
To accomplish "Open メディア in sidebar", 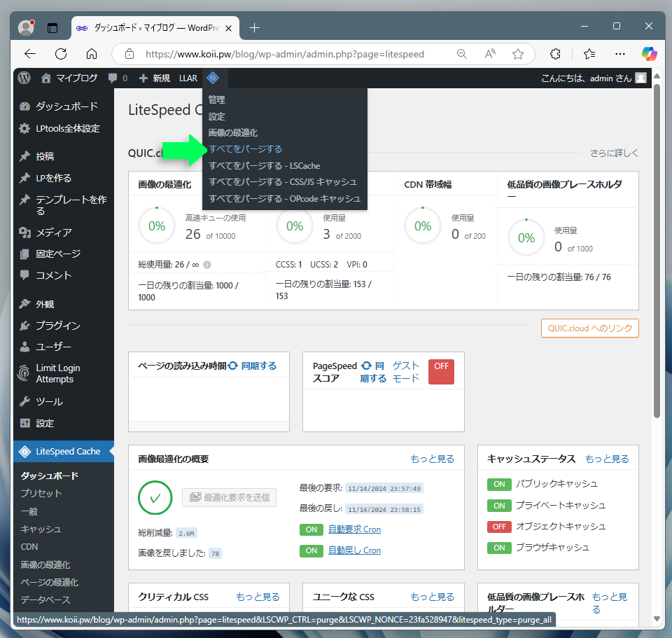I will tap(64, 233).
